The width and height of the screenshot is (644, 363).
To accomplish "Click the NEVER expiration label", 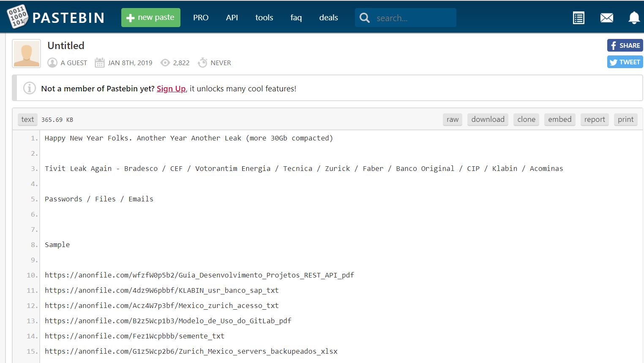I will click(221, 63).
